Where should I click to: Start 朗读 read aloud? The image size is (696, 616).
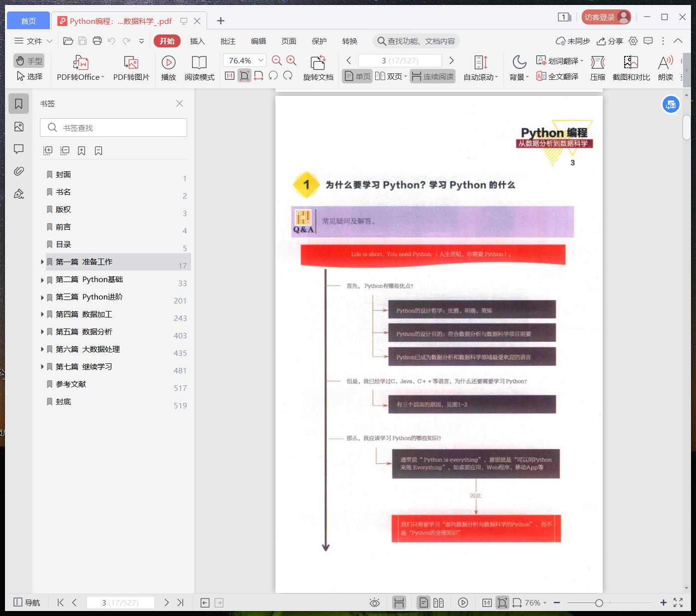click(x=666, y=68)
